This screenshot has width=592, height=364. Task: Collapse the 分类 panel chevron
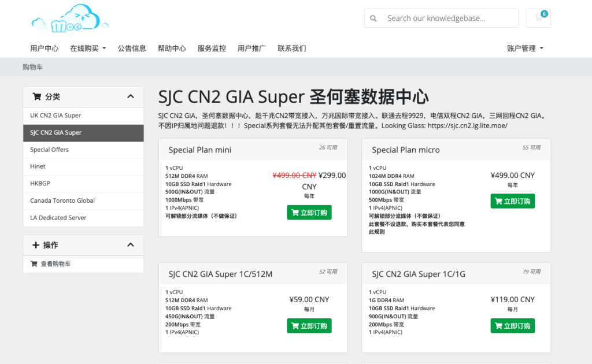click(x=131, y=96)
